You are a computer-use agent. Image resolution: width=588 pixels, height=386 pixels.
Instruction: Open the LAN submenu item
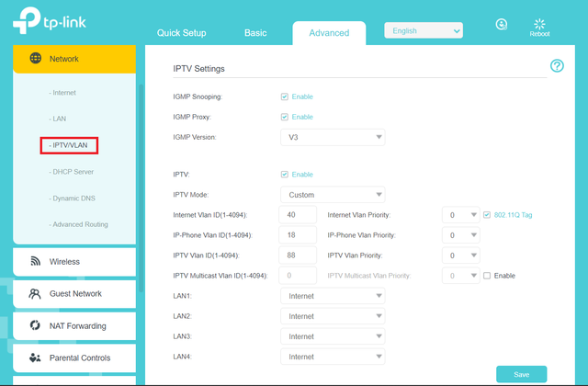pos(57,119)
